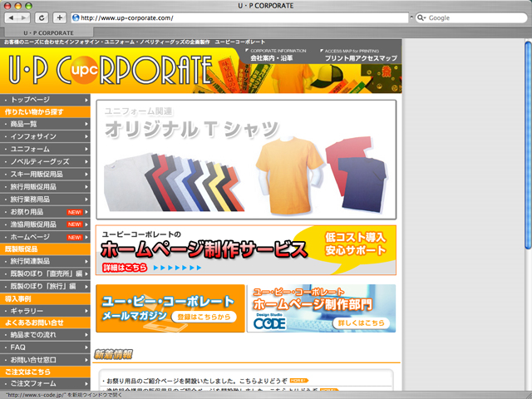532x399 pixels.
Task: Reload the page with the refresh icon
Action: tap(42, 17)
